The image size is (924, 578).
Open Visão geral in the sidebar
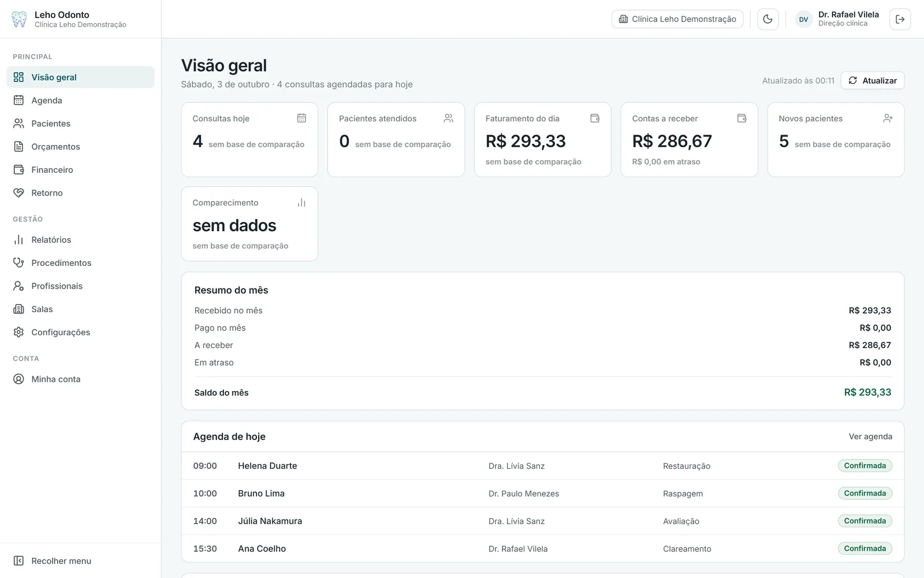pos(80,77)
